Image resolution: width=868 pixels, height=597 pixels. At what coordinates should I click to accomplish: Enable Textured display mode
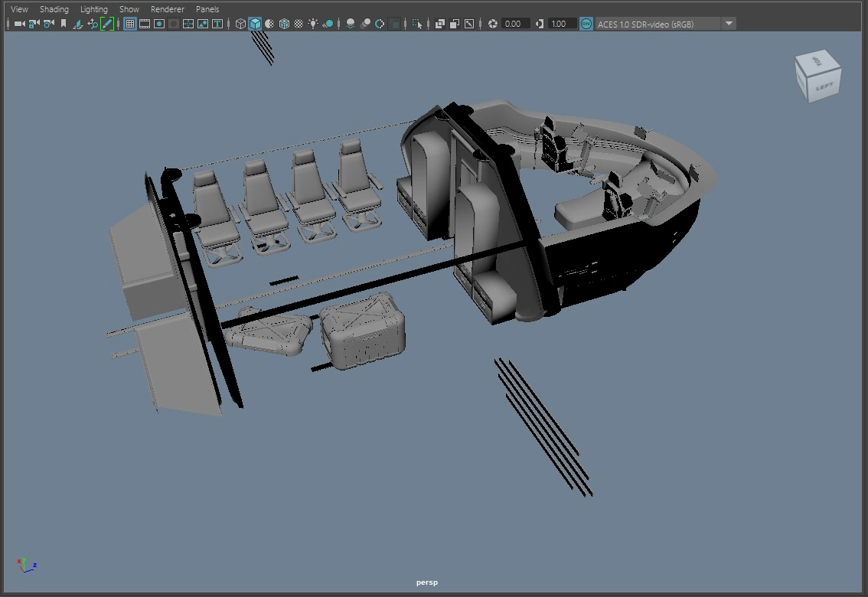(x=299, y=24)
